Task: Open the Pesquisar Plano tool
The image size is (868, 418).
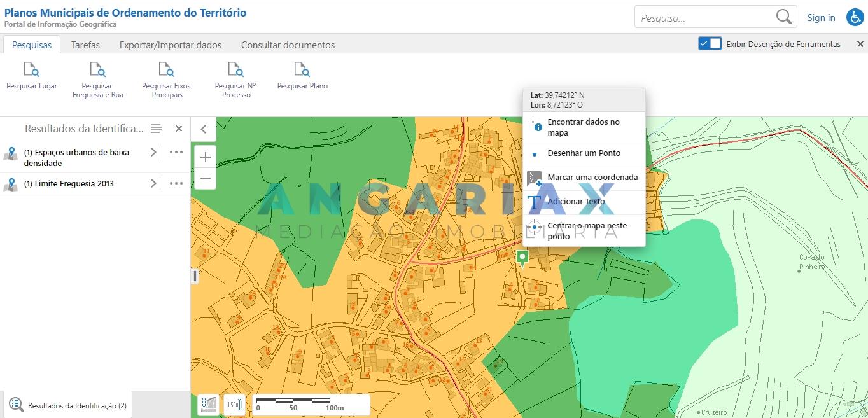Action: [x=302, y=76]
